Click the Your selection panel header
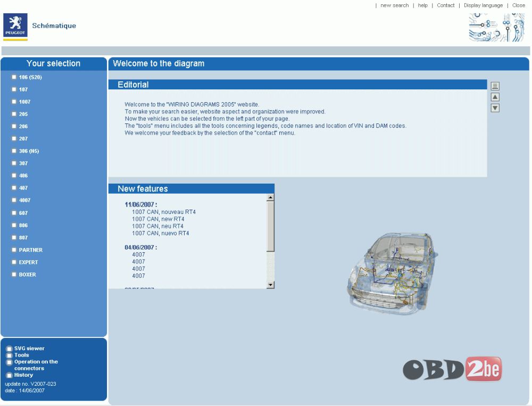Viewport: 532px width, 406px height. pyautogui.click(x=54, y=63)
